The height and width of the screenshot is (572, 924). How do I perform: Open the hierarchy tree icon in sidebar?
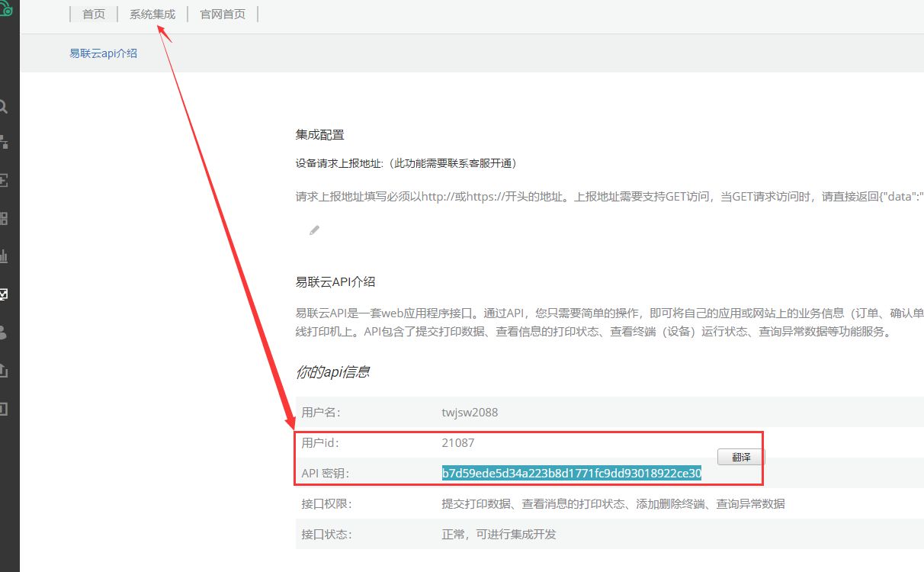4,142
